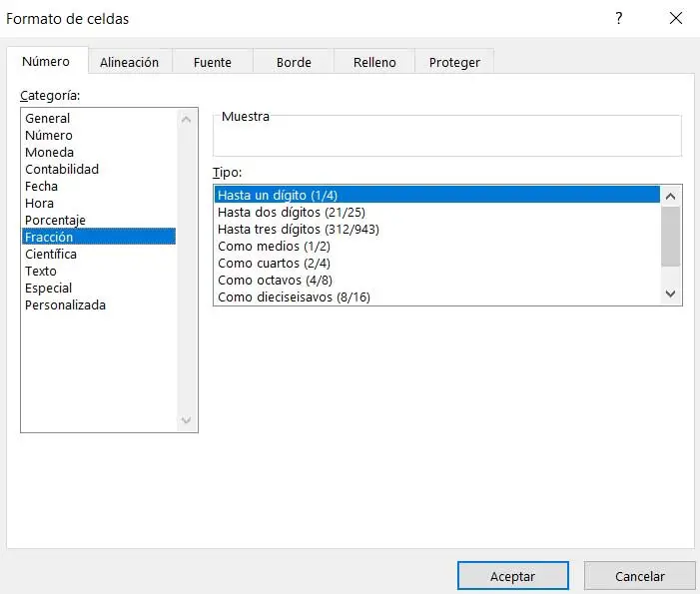Click the Aceptar button
Screen dimensions: 700x594
click(512, 576)
